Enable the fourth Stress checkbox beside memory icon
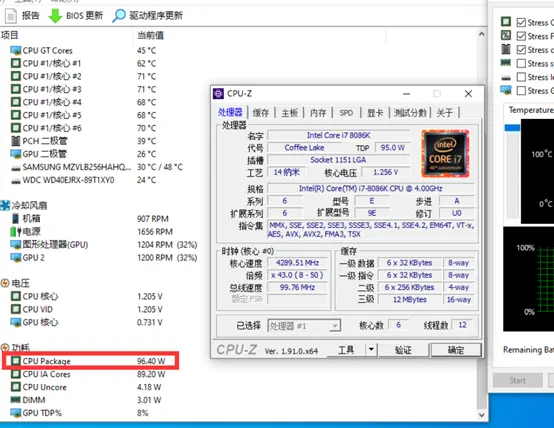The image size is (554, 428). [521, 64]
